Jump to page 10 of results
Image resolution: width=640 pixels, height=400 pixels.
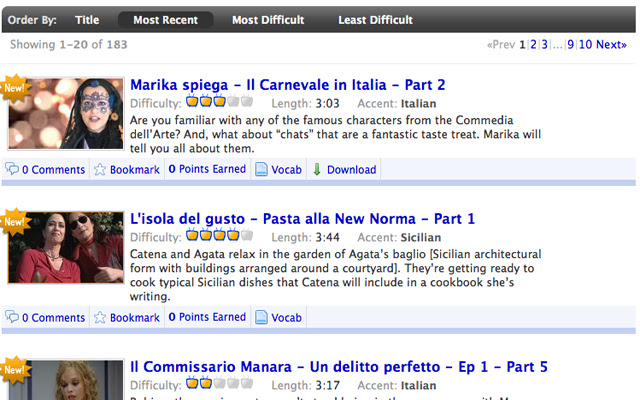585,44
